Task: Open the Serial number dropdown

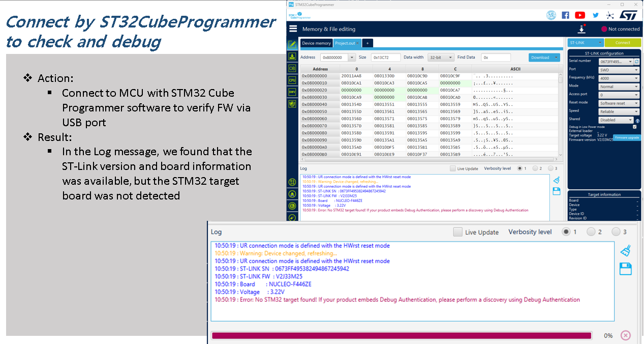Action: click(x=616, y=62)
